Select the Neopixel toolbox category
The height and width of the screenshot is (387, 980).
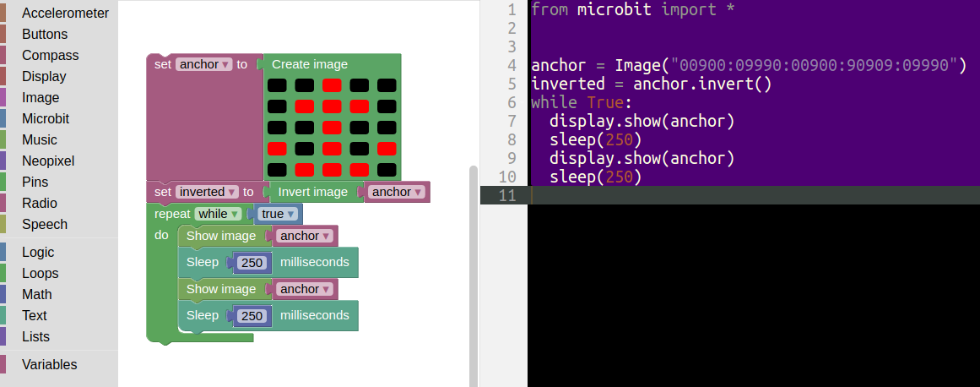[48, 161]
